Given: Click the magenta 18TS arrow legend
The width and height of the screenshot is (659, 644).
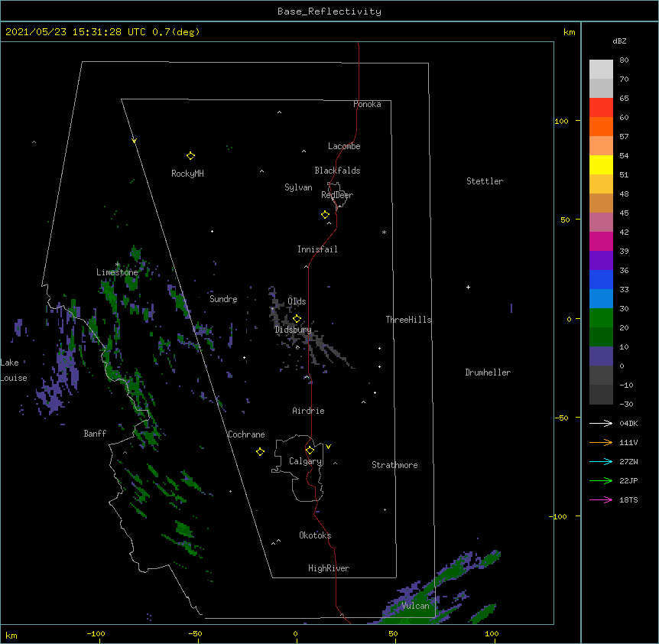Looking at the screenshot, I should (x=601, y=499).
